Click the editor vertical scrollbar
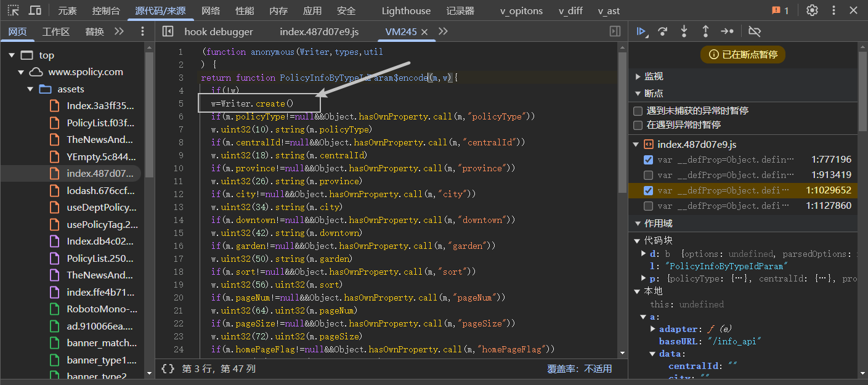868x385 pixels. (x=622, y=123)
